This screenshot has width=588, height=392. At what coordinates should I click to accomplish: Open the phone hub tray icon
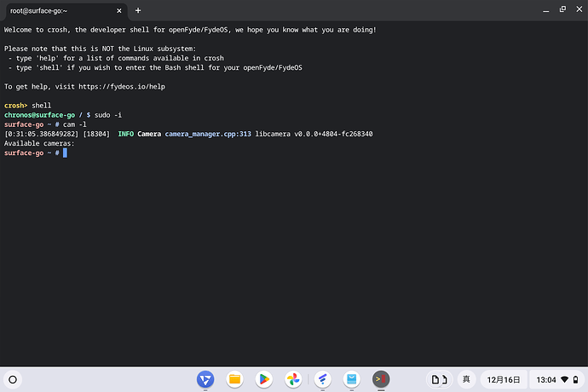pyautogui.click(x=438, y=379)
